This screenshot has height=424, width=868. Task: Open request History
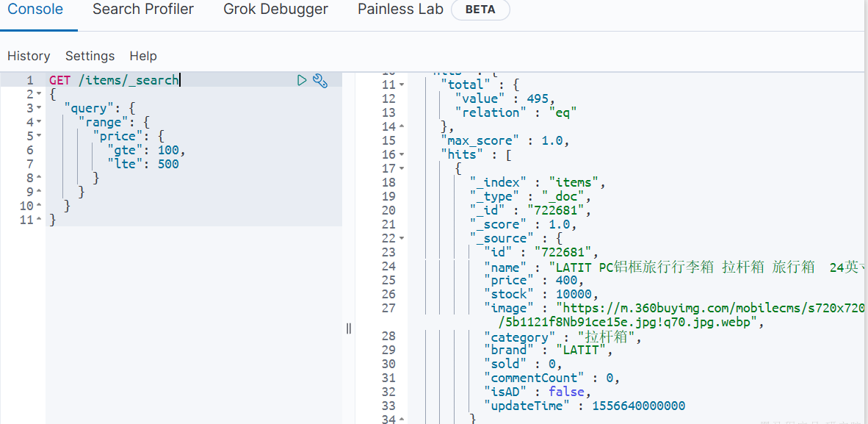(29, 56)
